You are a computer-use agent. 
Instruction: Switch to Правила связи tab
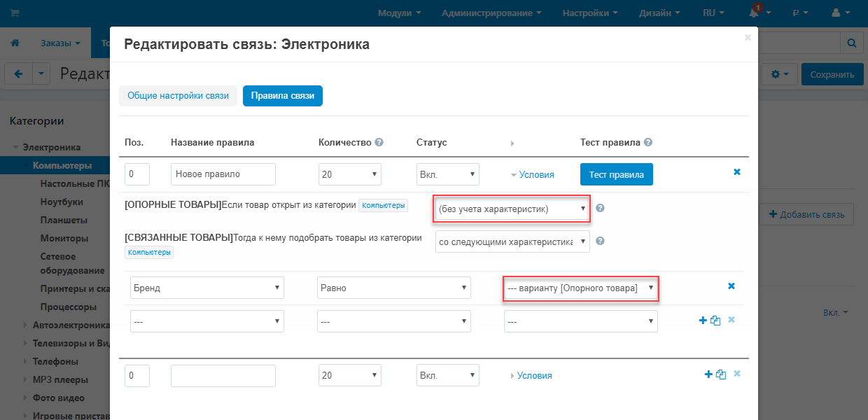pos(283,96)
